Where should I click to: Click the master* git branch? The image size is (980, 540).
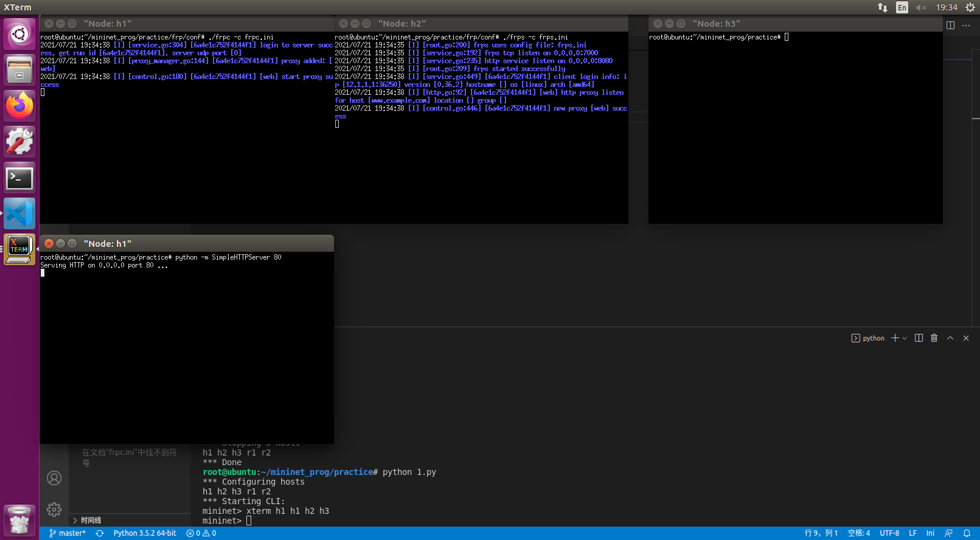[68, 533]
